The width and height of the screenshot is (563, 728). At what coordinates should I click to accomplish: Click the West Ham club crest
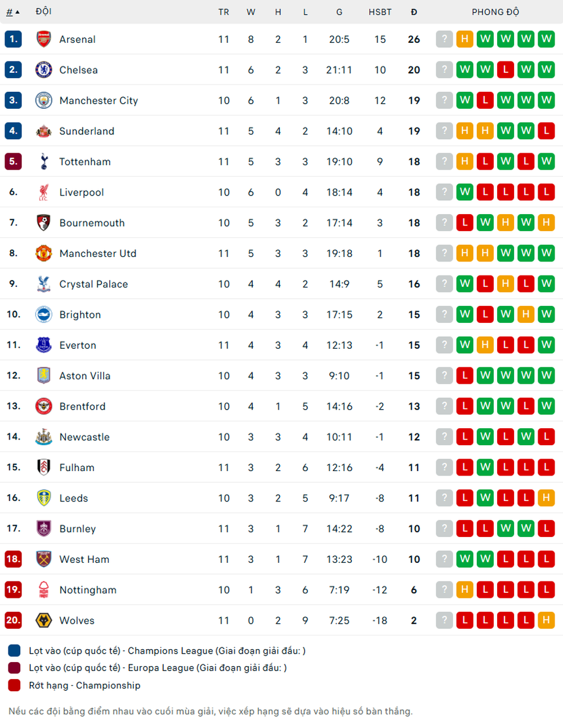[x=43, y=559]
